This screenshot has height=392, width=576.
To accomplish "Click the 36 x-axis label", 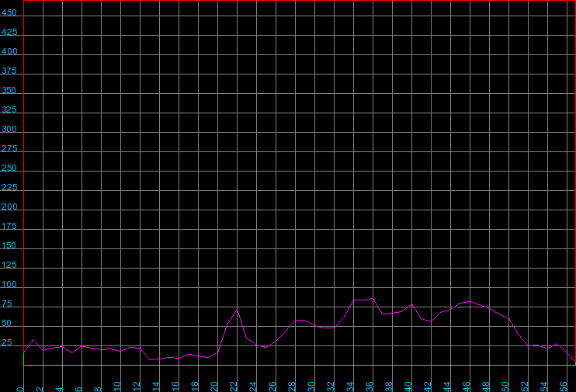I will point(370,386).
